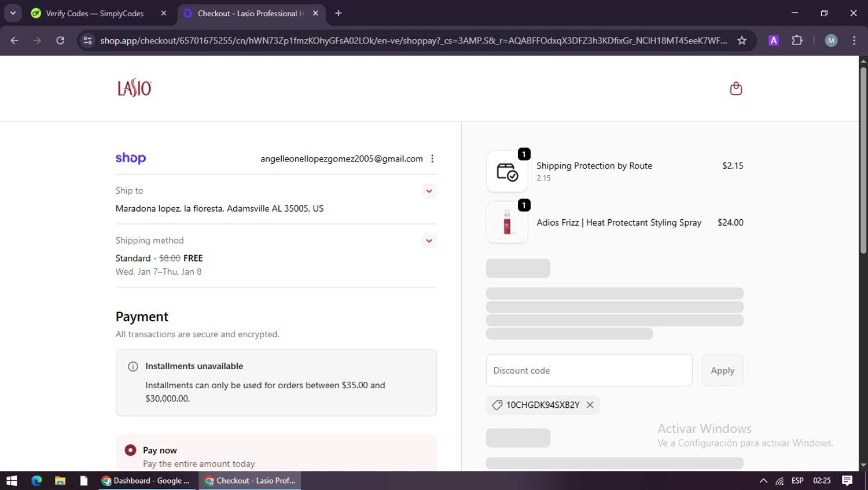Open the Windows Start menu
The width and height of the screenshot is (868, 490).
click(x=12, y=481)
